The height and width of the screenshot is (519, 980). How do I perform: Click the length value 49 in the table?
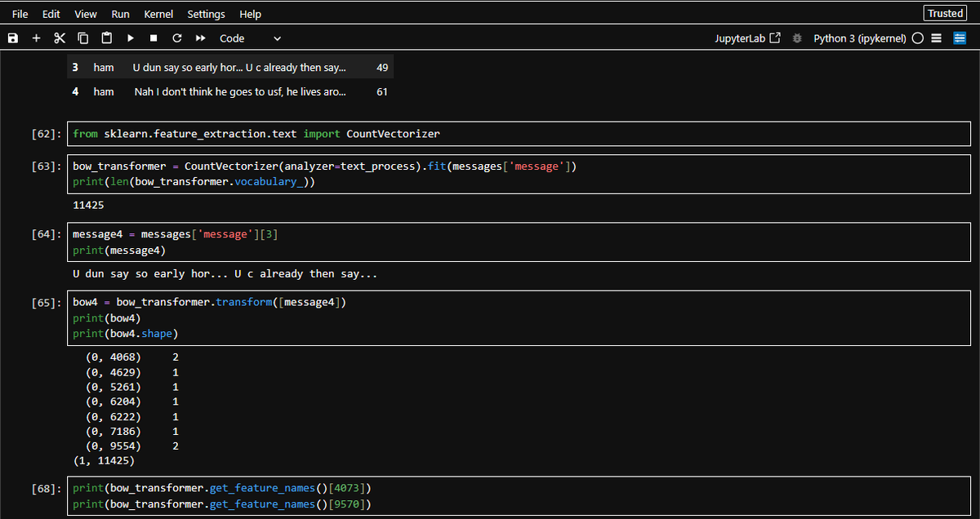pyautogui.click(x=382, y=68)
